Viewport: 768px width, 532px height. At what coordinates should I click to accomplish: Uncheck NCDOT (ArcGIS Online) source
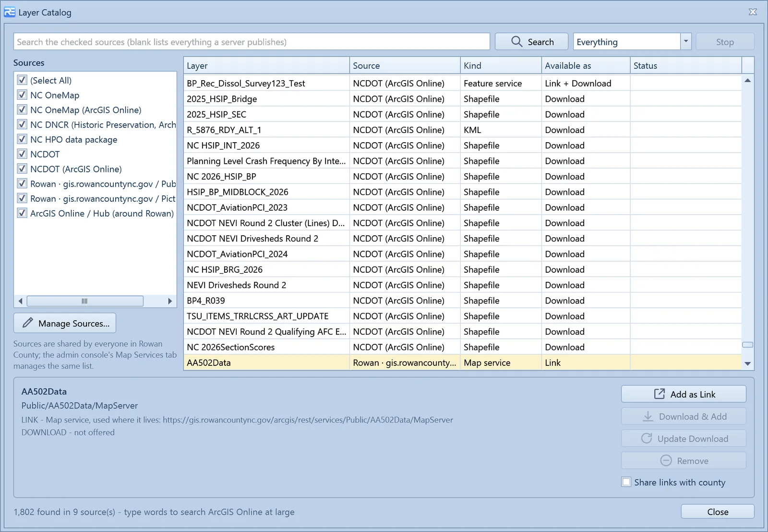tap(22, 169)
